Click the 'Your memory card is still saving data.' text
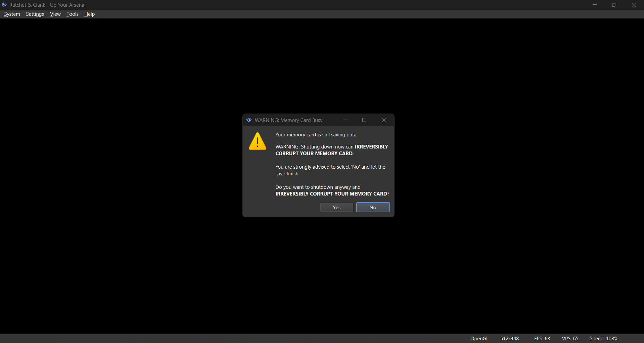 [317, 135]
